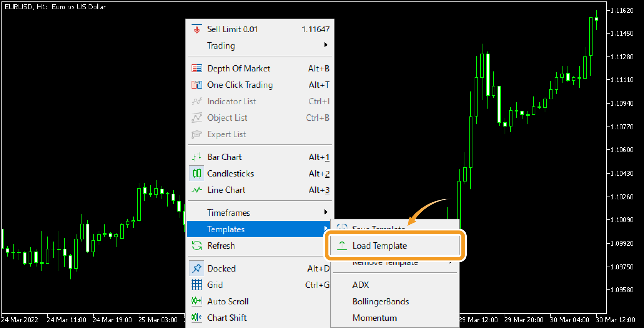This screenshot has width=644, height=328.
Task: Click the green Refresh arrows icon
Action: (197, 245)
